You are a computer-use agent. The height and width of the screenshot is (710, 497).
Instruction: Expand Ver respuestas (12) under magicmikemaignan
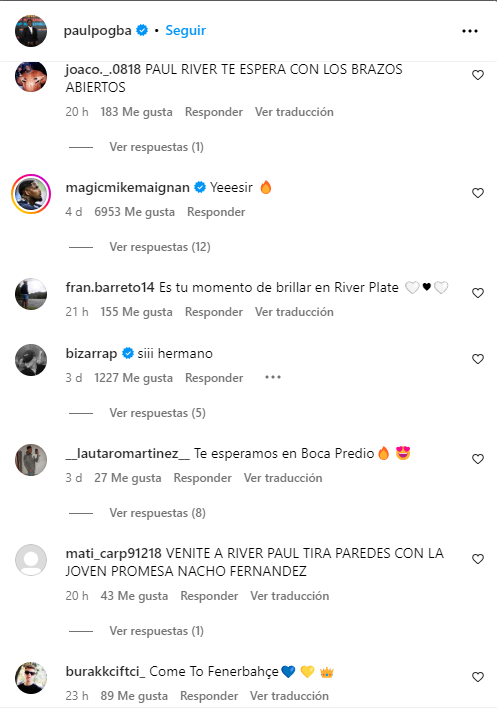click(160, 247)
